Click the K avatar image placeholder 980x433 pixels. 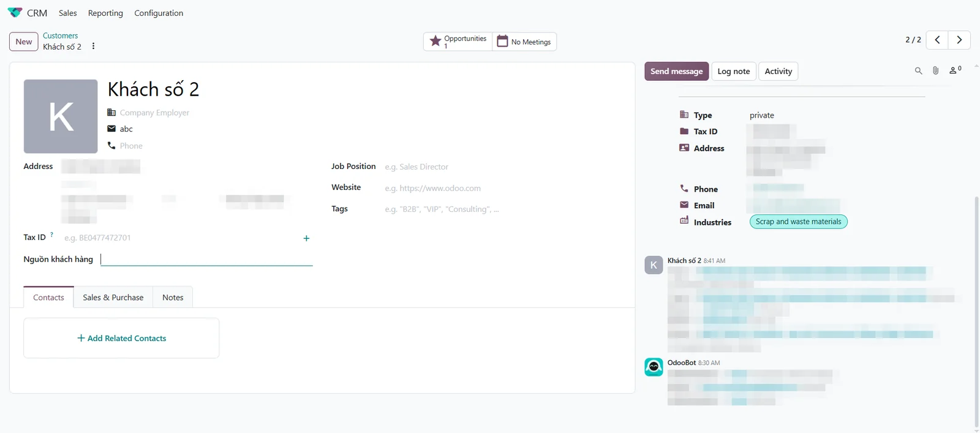61,116
